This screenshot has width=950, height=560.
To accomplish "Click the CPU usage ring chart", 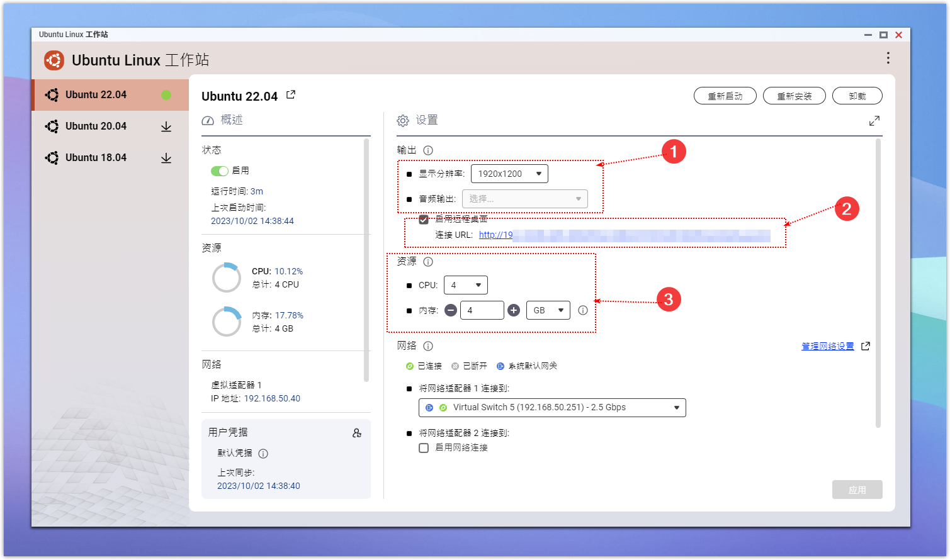I will click(x=227, y=278).
